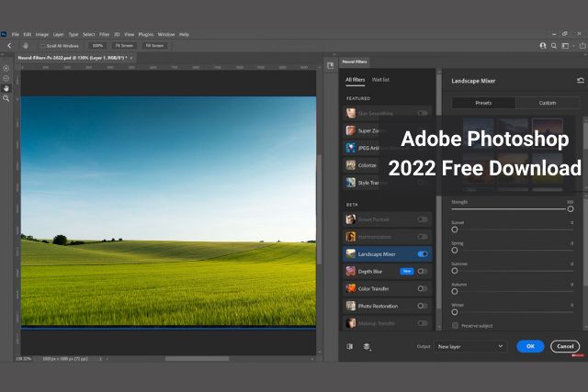Click the Harmonization filter thumbnail icon
Image resolution: width=588 pixels, height=392 pixels.
tap(351, 237)
